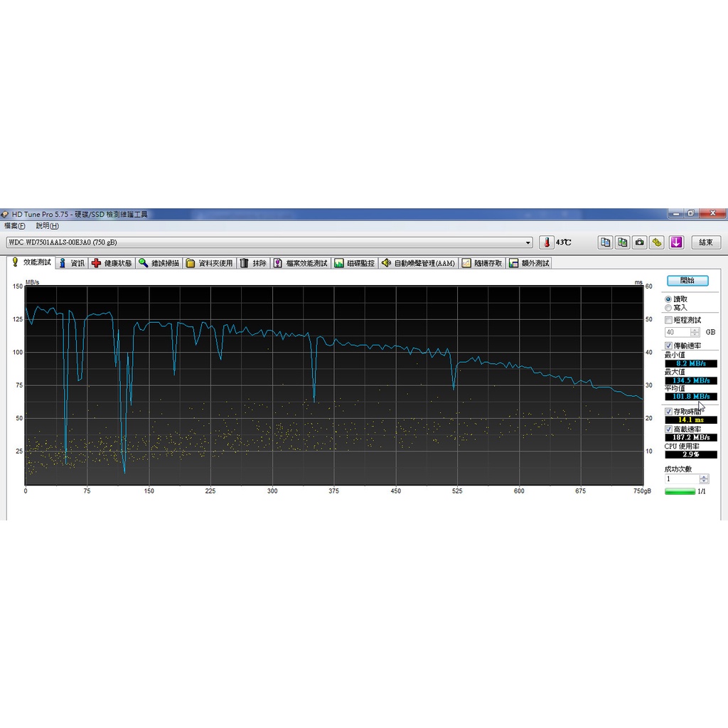
Task: Click the camera screenshot icon
Action: (x=640, y=242)
